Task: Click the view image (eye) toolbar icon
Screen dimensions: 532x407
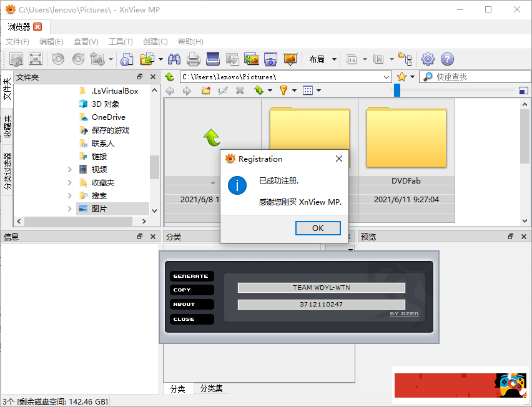Action: pyautogui.click(x=16, y=59)
